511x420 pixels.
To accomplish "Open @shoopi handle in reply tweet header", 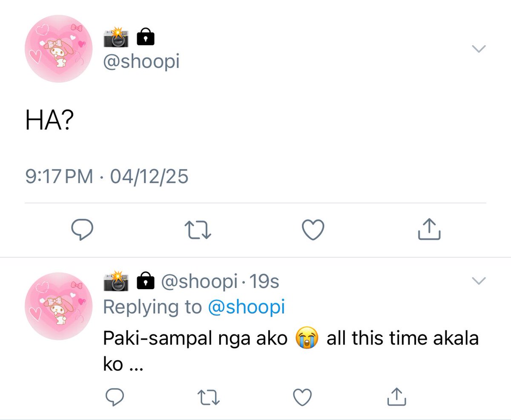I will 198,281.
